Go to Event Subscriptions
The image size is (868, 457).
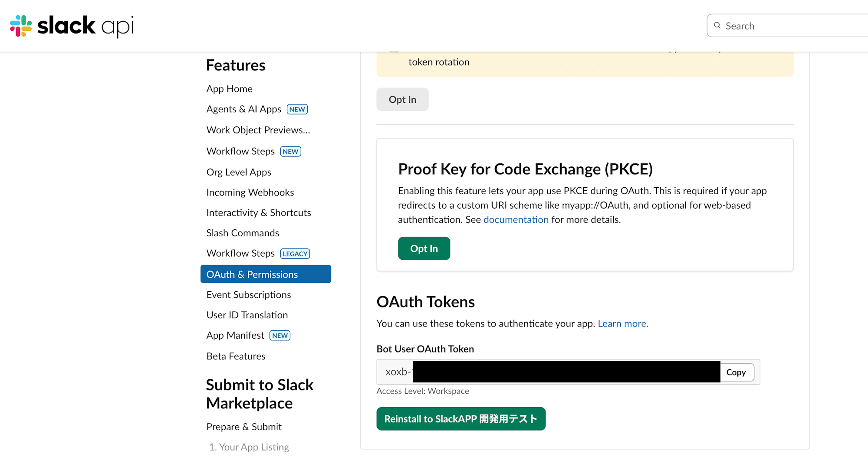click(249, 295)
